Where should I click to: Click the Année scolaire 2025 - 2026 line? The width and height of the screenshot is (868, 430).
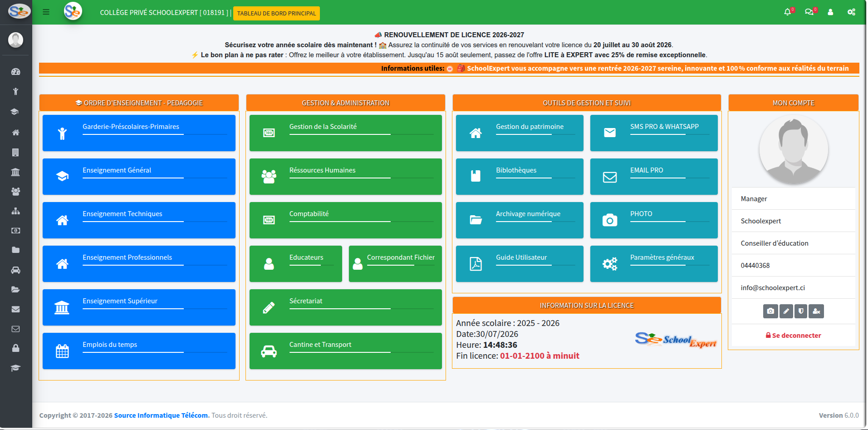pos(508,323)
